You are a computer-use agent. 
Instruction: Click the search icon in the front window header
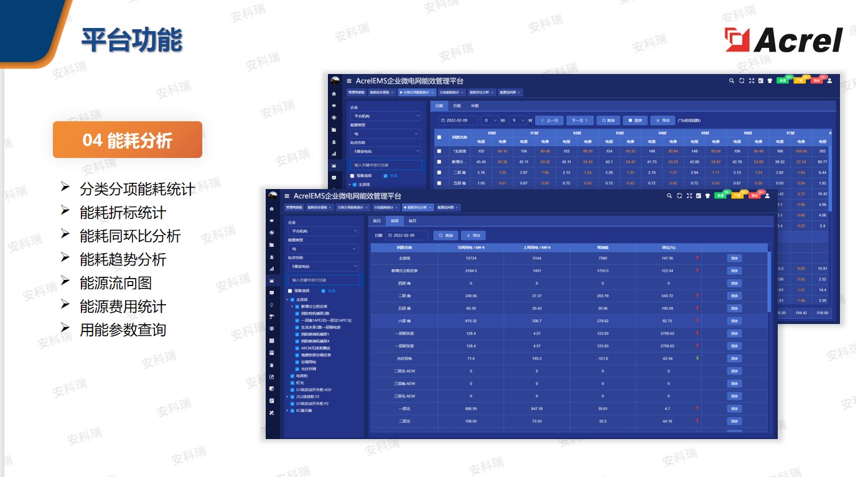point(670,195)
